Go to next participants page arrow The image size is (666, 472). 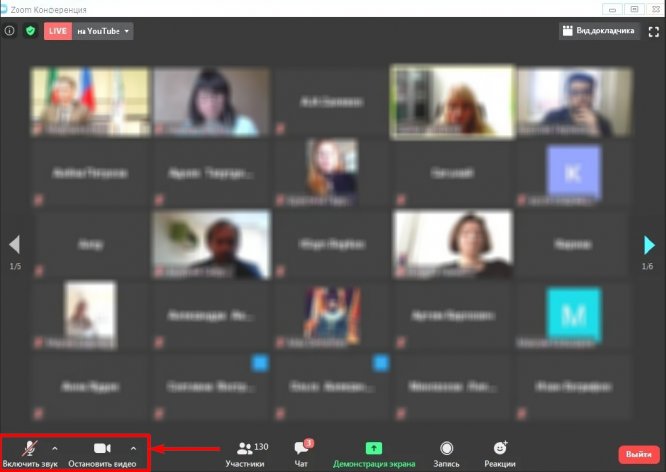pyautogui.click(x=649, y=245)
